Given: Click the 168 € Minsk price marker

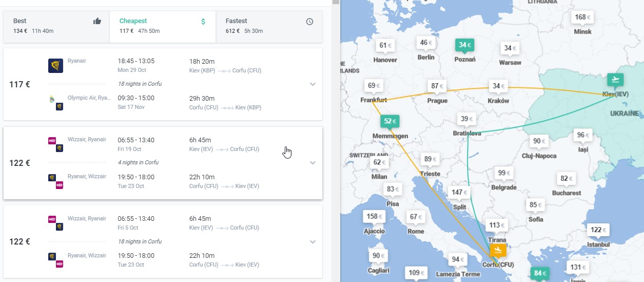Looking at the screenshot, I should point(582,17).
